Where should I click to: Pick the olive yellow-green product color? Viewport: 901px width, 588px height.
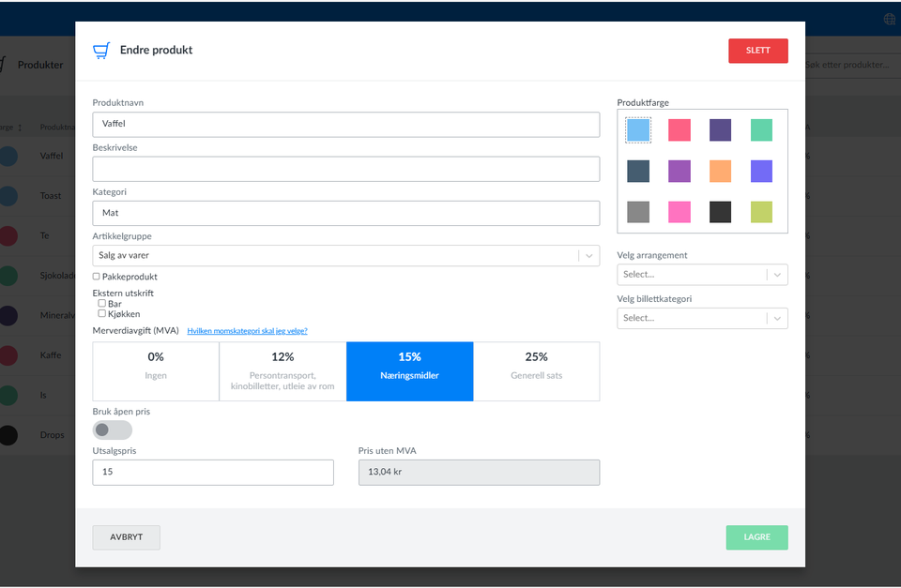(761, 212)
